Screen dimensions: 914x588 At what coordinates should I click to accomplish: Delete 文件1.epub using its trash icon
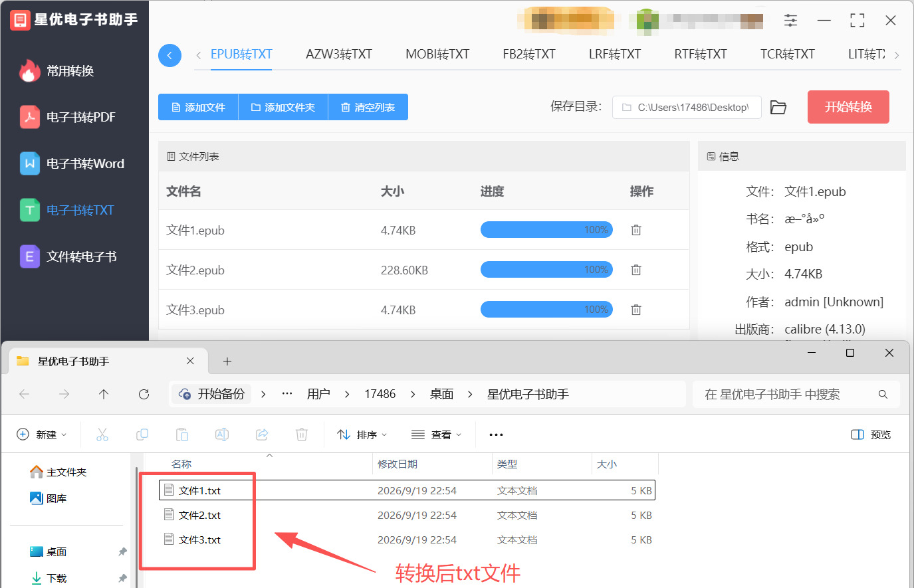point(636,230)
